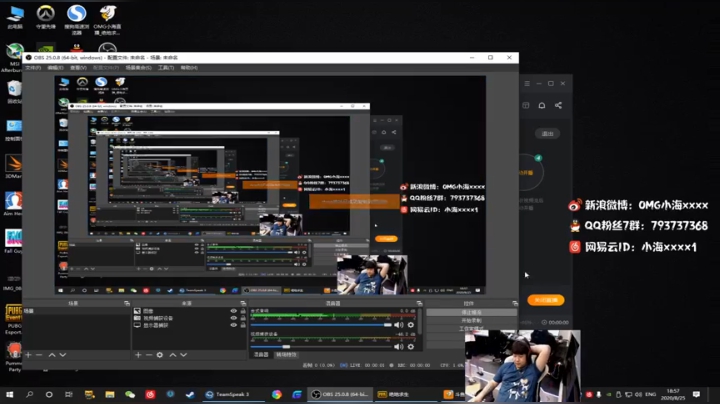Open the Overwatch desktop shortcut
This screenshot has height=404, width=720.
click(45, 17)
